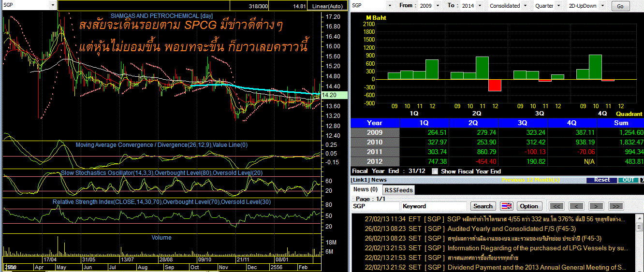Click the tallest green 4Q bar in the chart
Image resolution: width=644 pixels, height=272 pixels.
pos(595,67)
